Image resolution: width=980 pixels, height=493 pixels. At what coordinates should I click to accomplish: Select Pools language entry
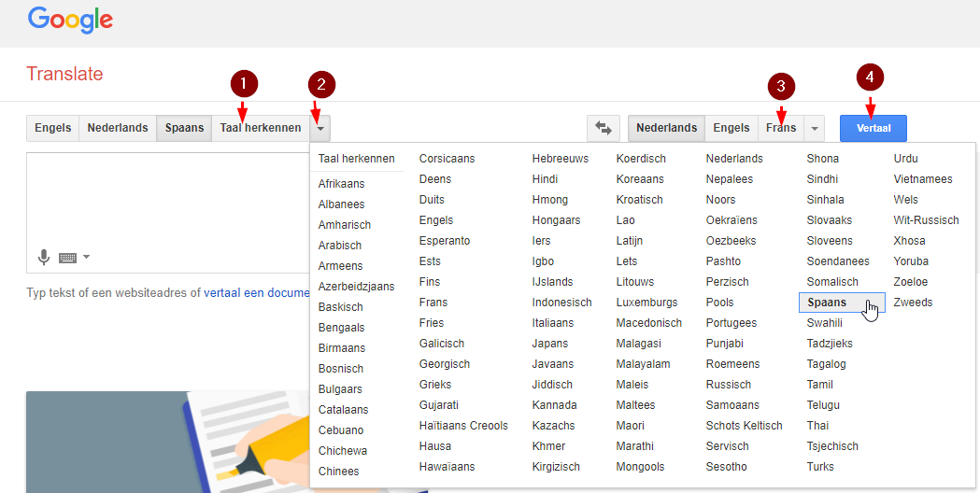tap(720, 303)
